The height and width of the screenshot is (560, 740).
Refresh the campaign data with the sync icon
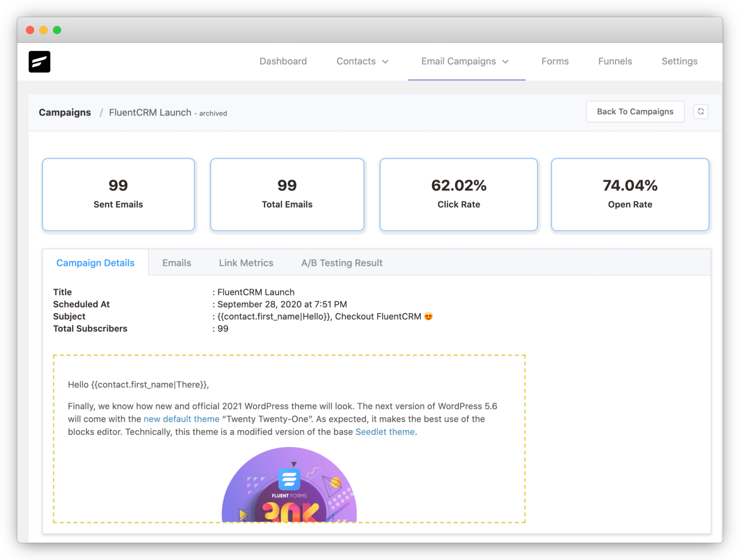[x=701, y=112]
